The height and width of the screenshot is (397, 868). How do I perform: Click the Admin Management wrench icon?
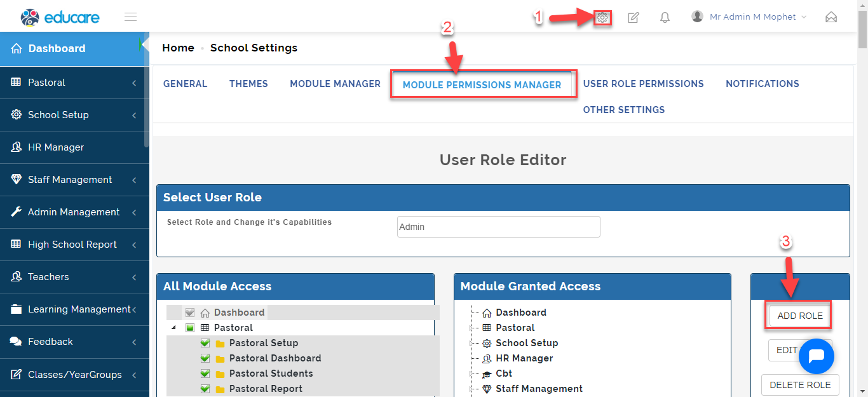[x=16, y=212]
